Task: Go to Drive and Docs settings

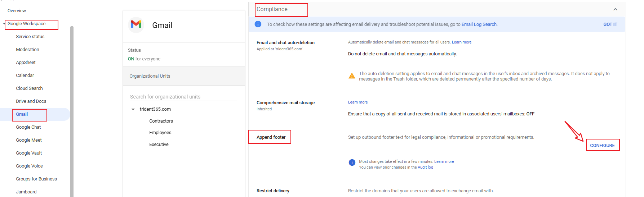Action: [31, 101]
